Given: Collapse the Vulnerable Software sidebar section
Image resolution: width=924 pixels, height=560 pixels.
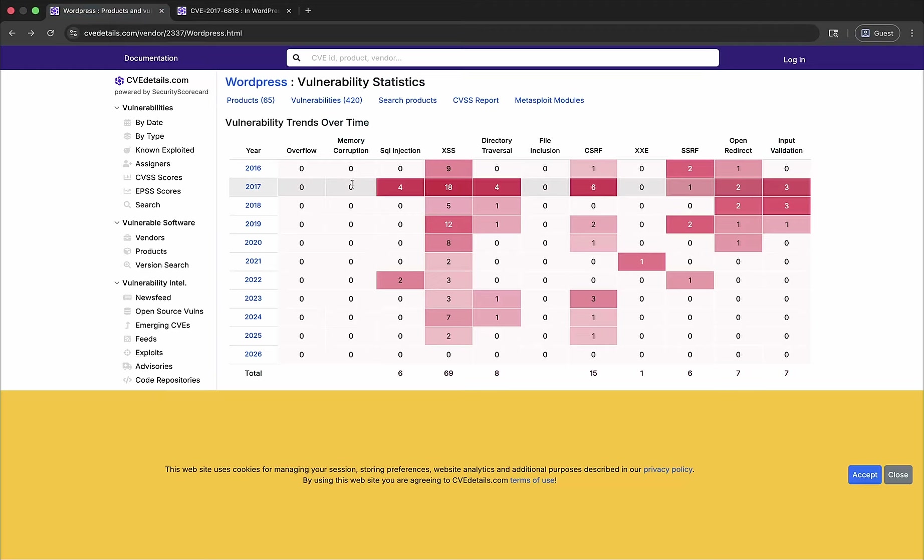Looking at the screenshot, I should [x=117, y=223].
